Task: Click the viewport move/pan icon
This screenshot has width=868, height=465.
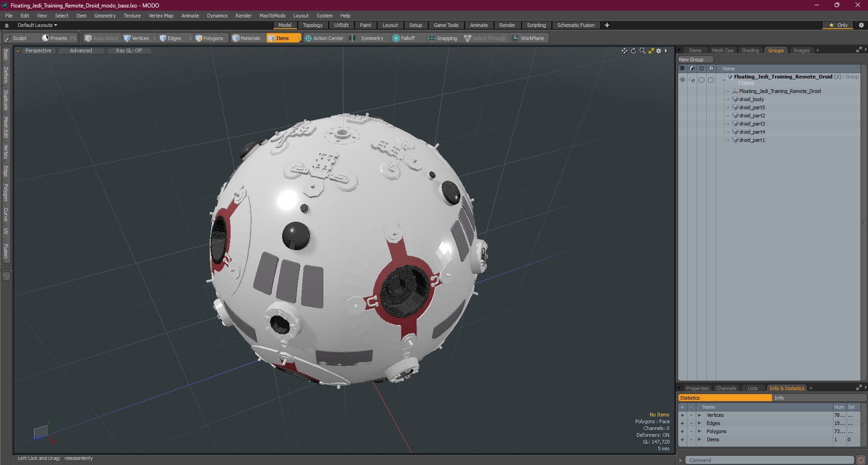Action: [x=624, y=51]
